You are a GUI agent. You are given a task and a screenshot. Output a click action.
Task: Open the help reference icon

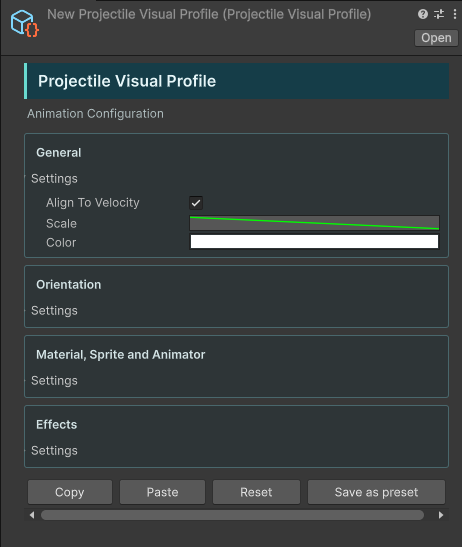(423, 14)
